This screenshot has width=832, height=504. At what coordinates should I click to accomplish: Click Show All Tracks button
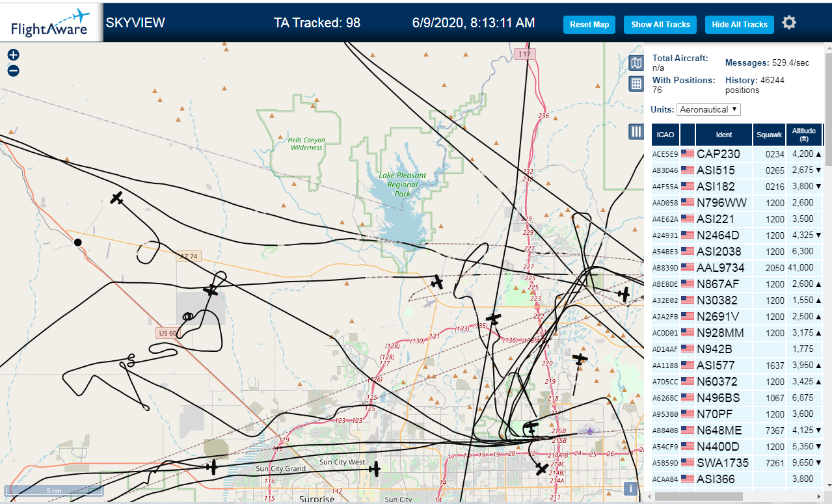[660, 25]
